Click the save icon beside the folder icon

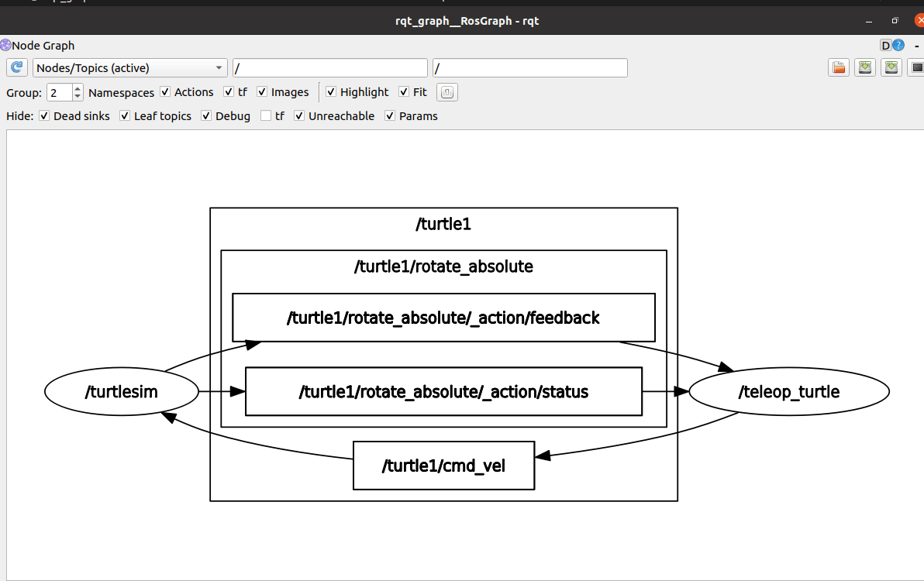865,67
